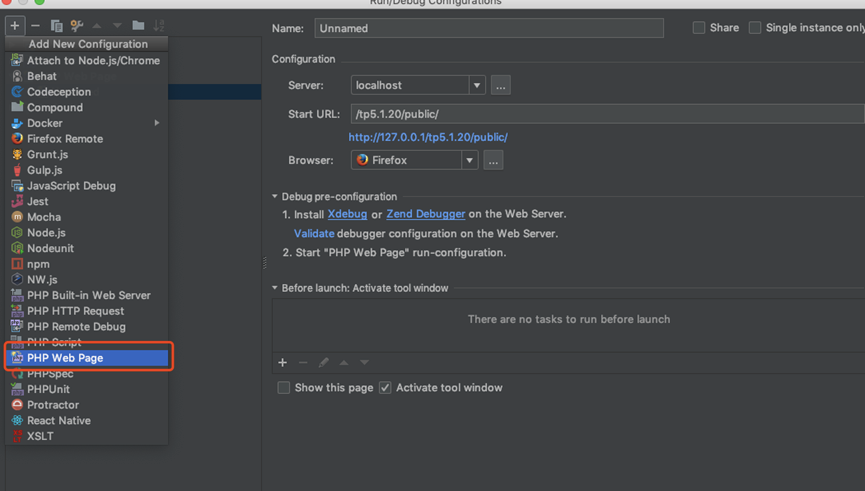This screenshot has height=491, width=865.
Task: Click the Add New Configuration plus icon
Action: tap(15, 25)
